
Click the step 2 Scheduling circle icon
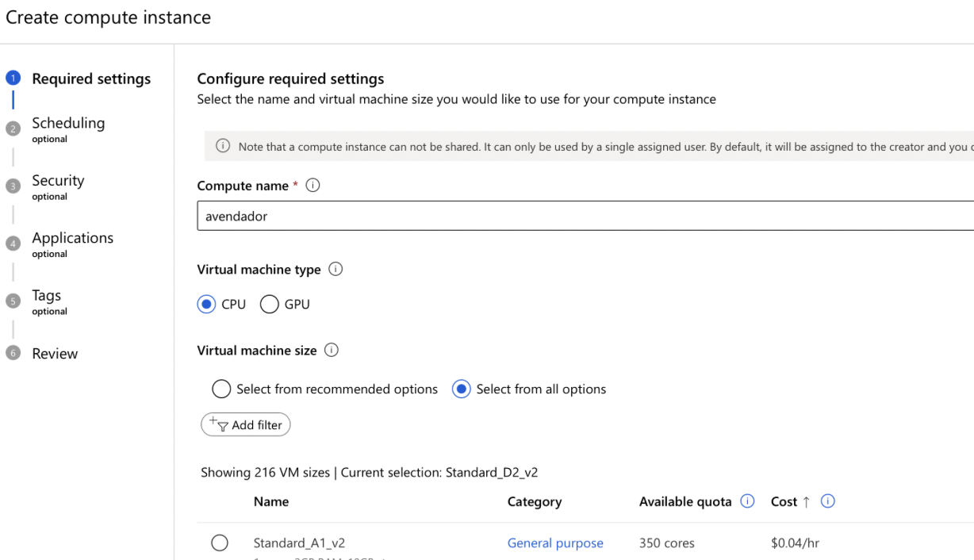(x=13, y=128)
